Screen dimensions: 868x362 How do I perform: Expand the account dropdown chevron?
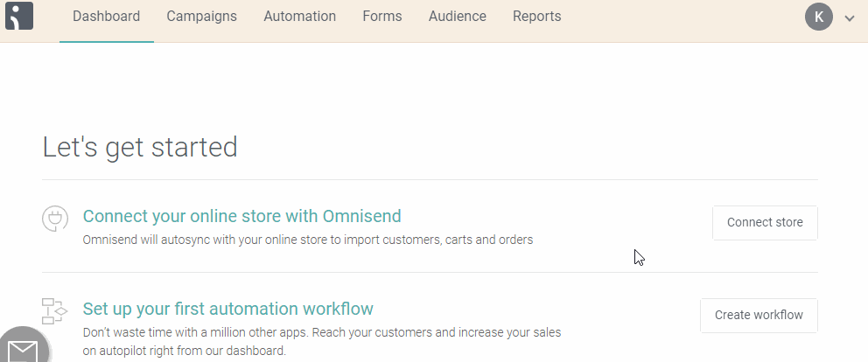pyautogui.click(x=850, y=18)
